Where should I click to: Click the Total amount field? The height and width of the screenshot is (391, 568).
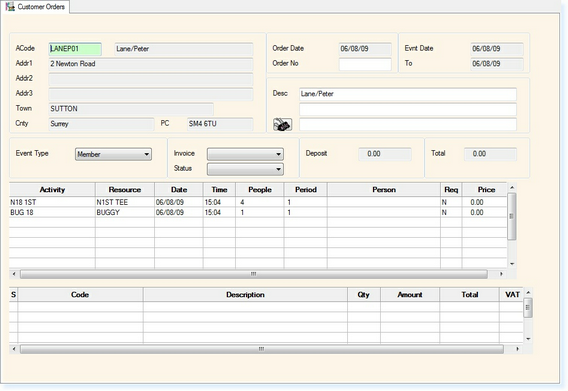pos(490,154)
